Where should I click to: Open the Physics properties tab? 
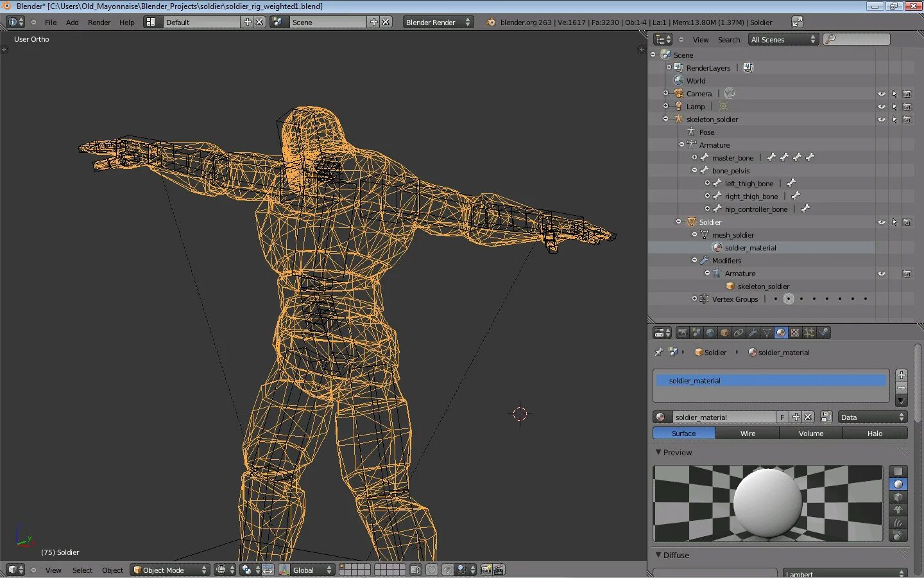click(823, 333)
